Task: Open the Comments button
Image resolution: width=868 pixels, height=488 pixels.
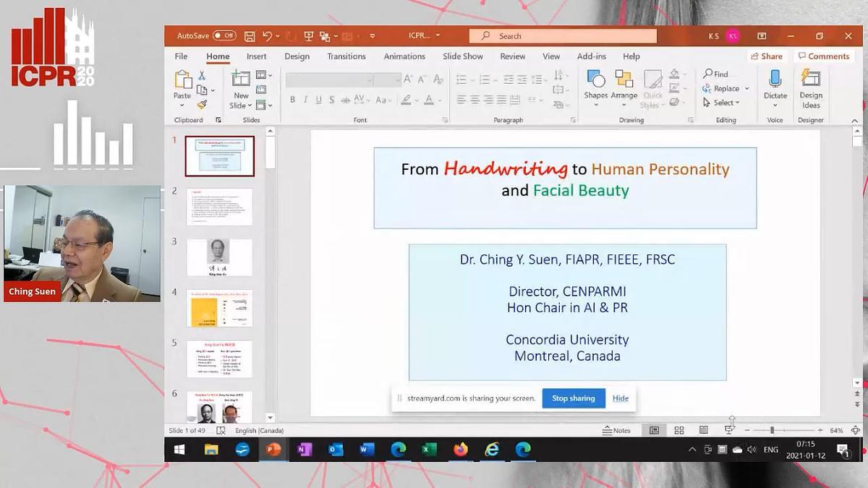Action: pyautogui.click(x=824, y=56)
